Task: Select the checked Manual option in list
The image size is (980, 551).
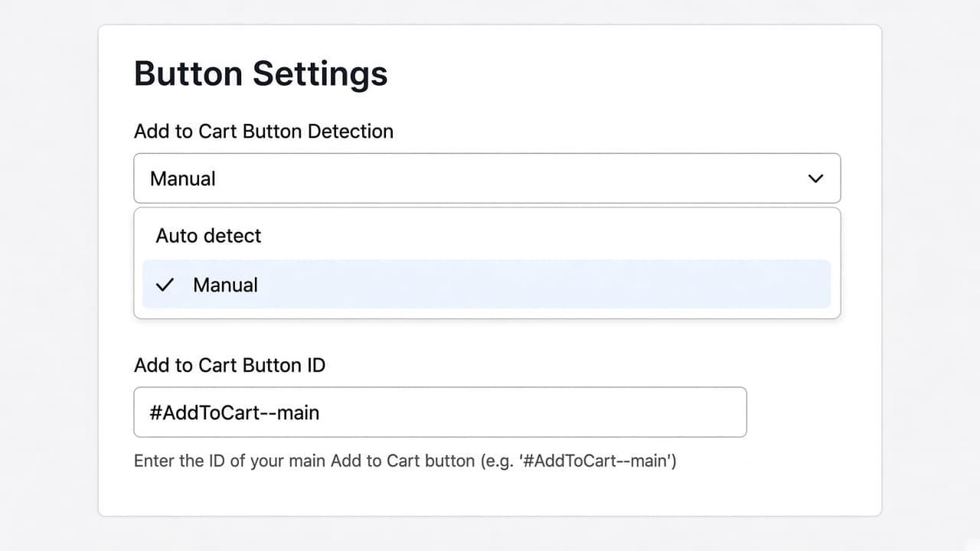Action: tap(487, 285)
